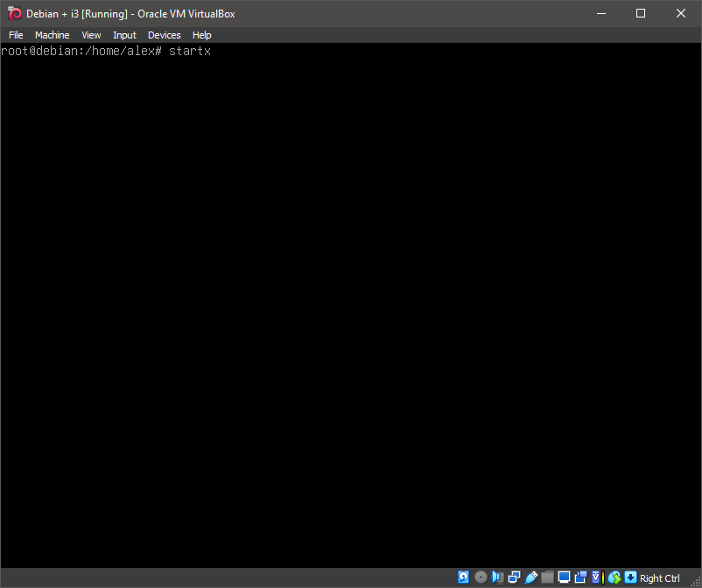Click the keyboard capture arrow icon
The image size is (702, 588).
[630, 577]
